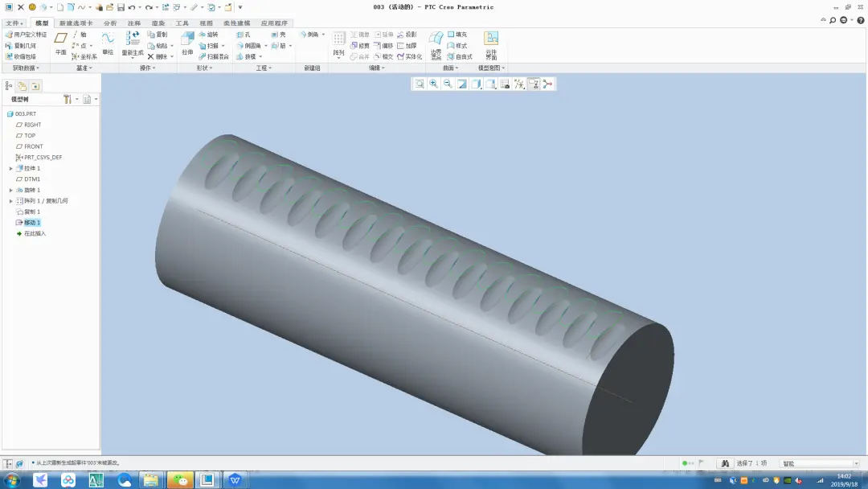The image size is (868, 489).
Task: Start the 草绘 (Sketch) tool
Action: [108, 43]
